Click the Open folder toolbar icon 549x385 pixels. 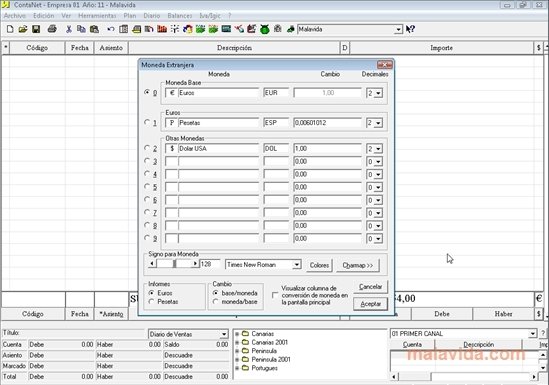tap(23, 29)
